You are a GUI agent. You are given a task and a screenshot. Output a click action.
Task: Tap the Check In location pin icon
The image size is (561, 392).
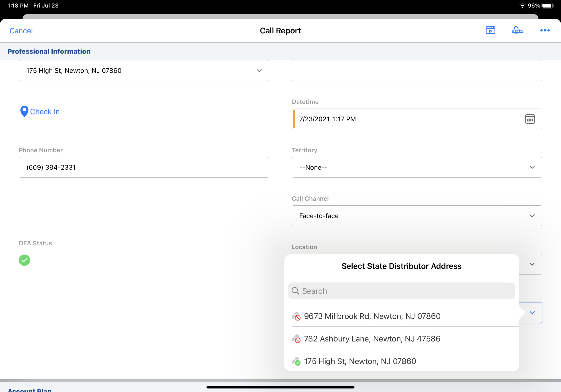pos(24,111)
